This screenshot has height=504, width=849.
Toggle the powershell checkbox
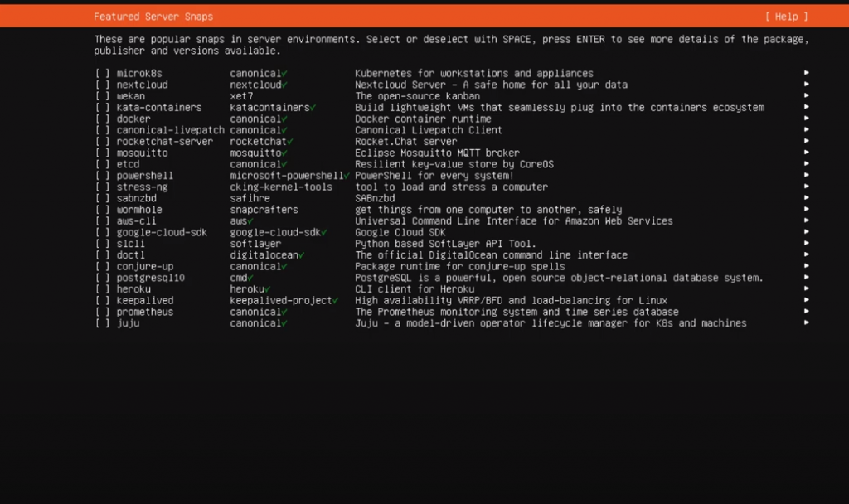102,176
